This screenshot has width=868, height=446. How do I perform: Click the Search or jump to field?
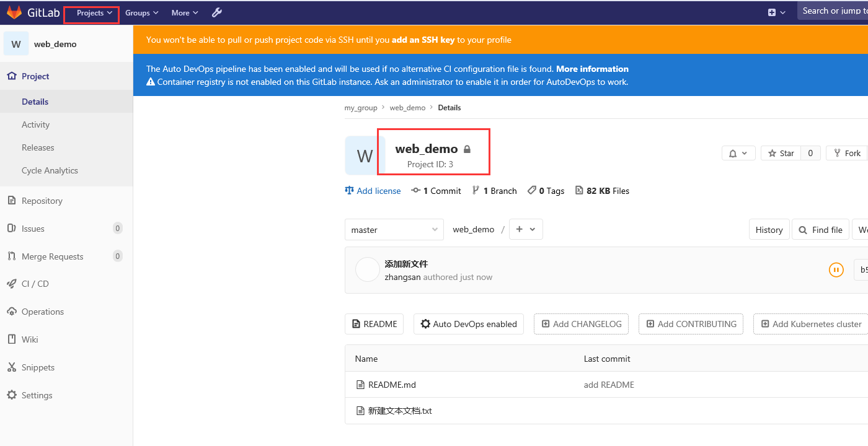(x=833, y=11)
